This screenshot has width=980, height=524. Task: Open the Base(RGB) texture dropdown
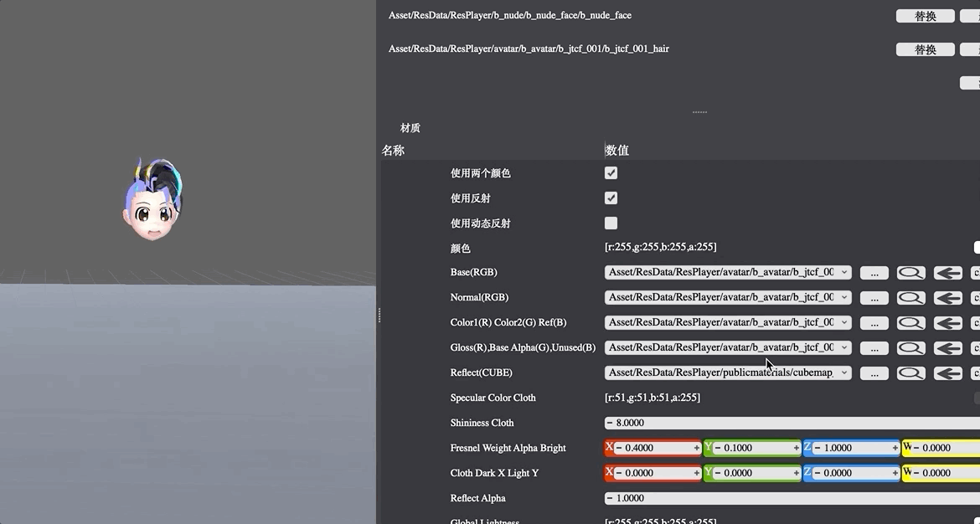point(728,272)
